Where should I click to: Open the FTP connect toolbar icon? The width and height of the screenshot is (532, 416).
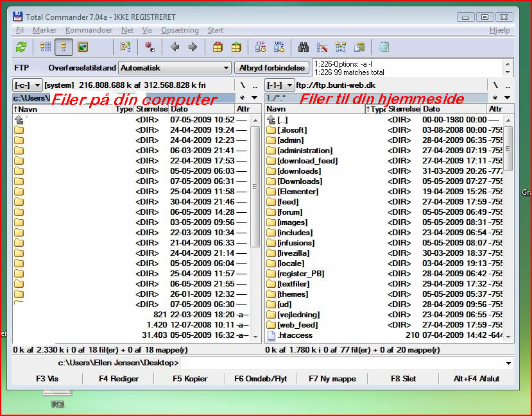261,47
